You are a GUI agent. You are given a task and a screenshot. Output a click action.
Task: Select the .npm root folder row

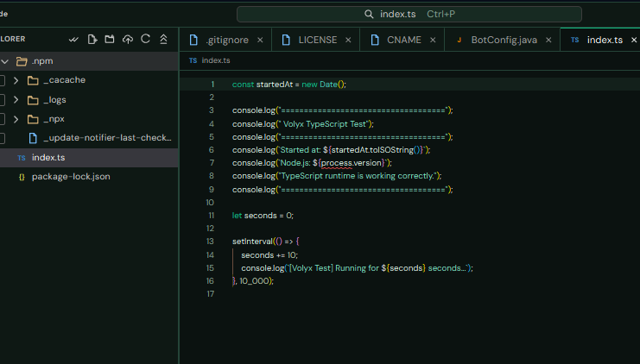[89, 61]
